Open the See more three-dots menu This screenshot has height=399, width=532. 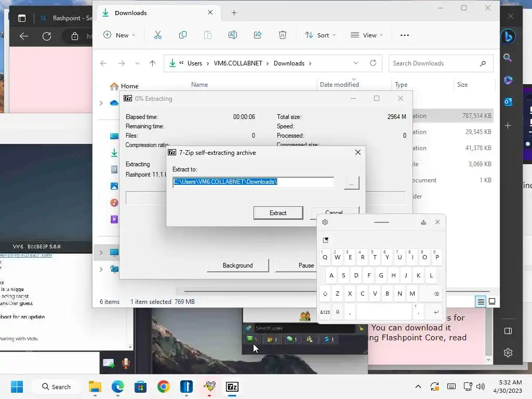tap(404, 35)
